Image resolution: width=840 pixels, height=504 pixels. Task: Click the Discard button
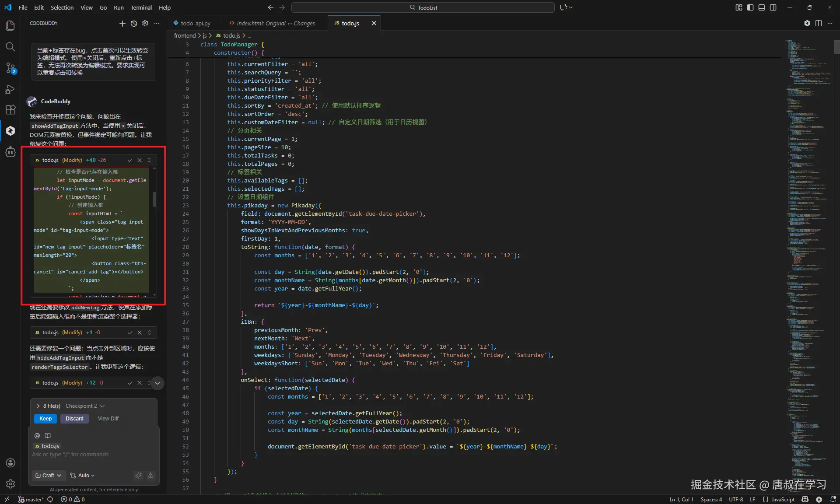tap(74, 419)
